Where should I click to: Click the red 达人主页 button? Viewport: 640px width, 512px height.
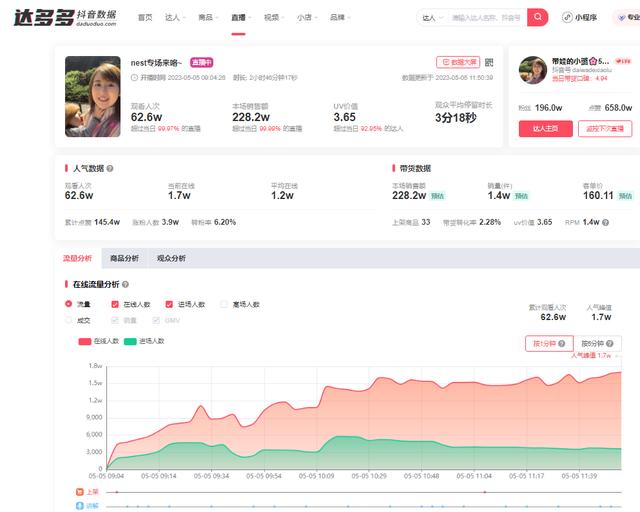click(x=545, y=128)
